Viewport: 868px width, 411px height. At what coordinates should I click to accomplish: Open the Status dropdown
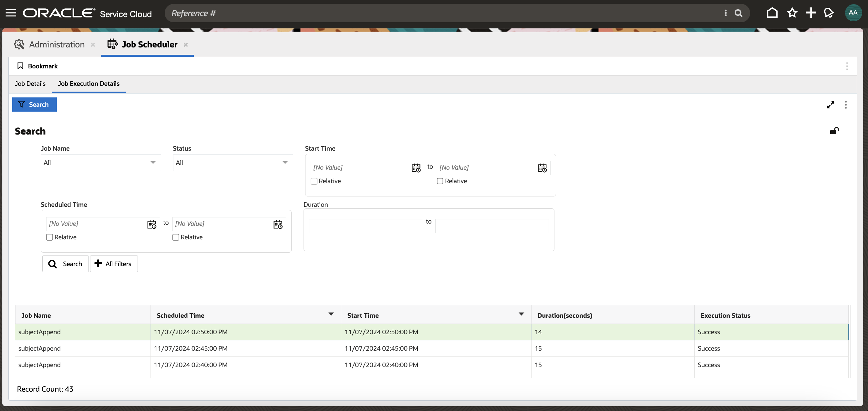click(x=232, y=163)
